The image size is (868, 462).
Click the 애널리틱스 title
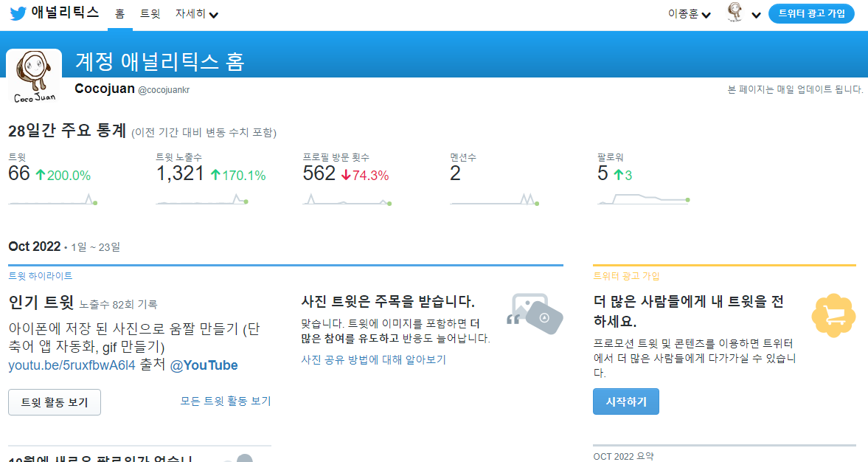(66, 13)
